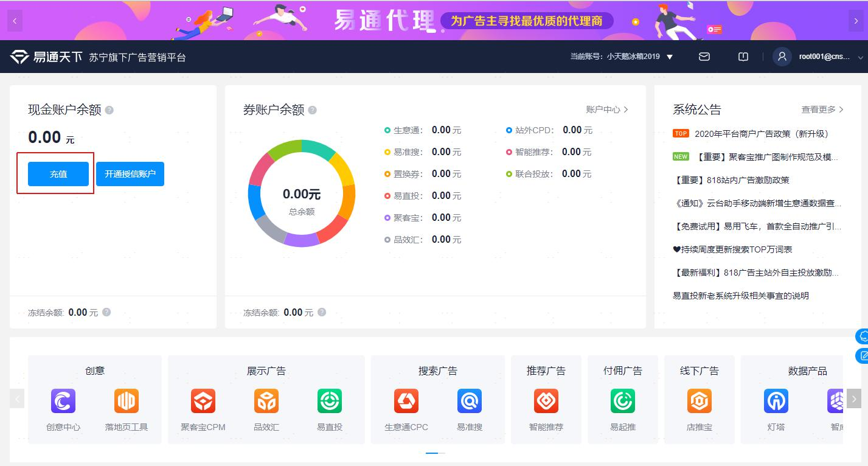The image size is (868, 466).
Task: Click the 线下广告 category heading
Action: coord(700,370)
